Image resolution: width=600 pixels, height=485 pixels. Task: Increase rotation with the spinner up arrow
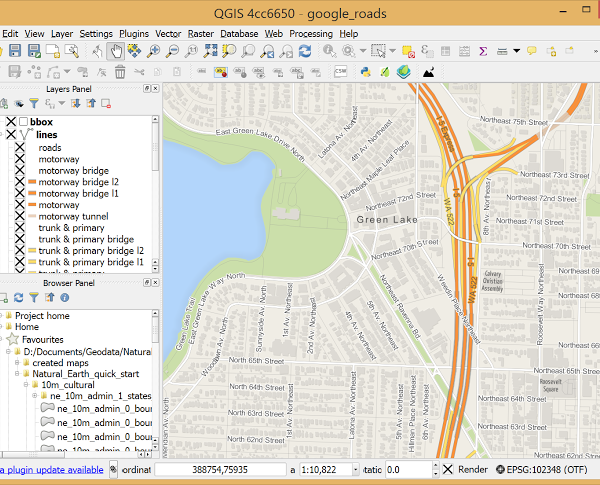[435, 465]
